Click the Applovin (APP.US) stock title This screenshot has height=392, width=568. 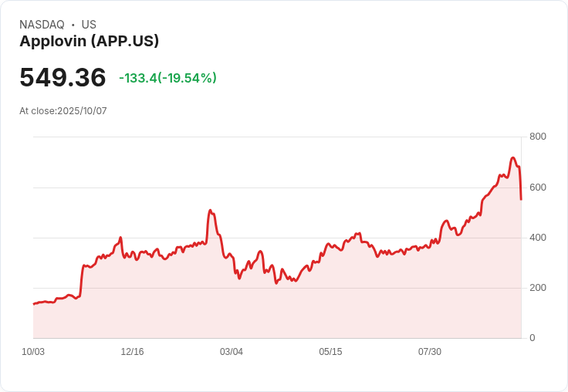(x=89, y=41)
